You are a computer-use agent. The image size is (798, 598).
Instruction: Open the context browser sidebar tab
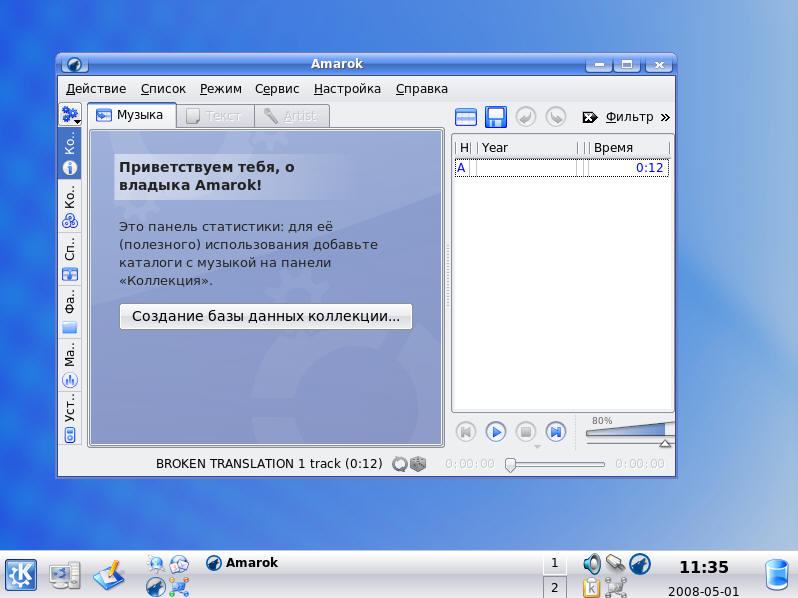(x=70, y=153)
